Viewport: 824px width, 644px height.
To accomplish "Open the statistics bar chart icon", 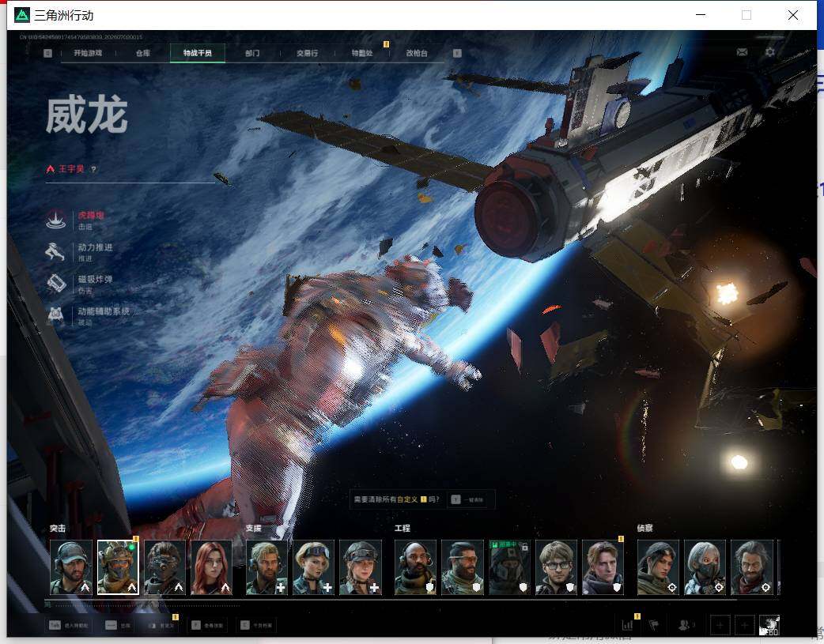I will pyautogui.click(x=628, y=625).
